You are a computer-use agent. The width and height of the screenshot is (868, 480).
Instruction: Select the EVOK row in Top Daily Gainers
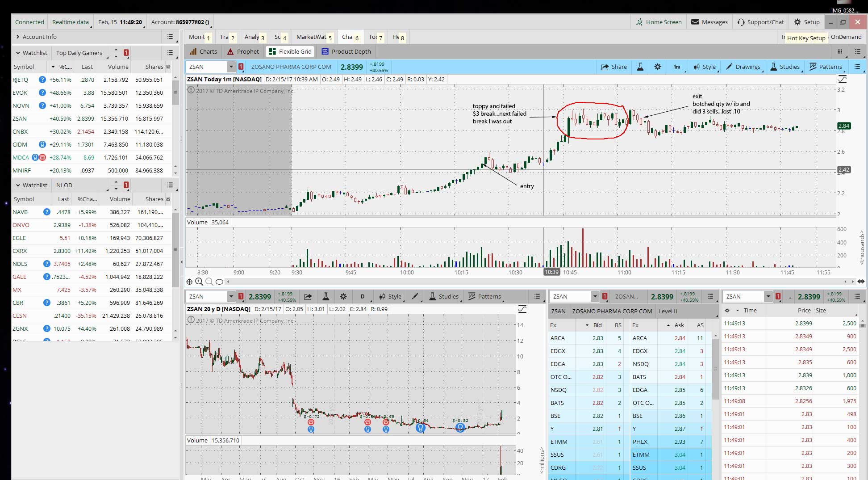(x=21, y=93)
